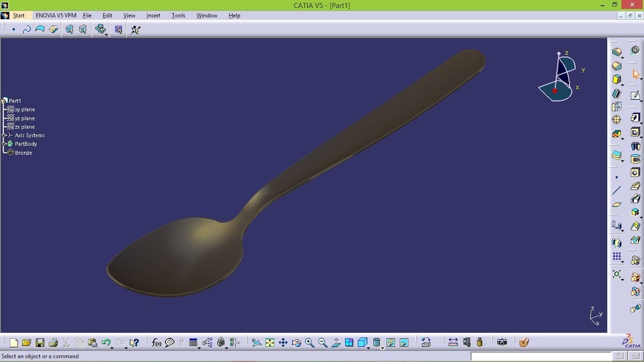This screenshot has height=362, width=644.
Task: Open the Edit menu
Action: (x=107, y=16)
